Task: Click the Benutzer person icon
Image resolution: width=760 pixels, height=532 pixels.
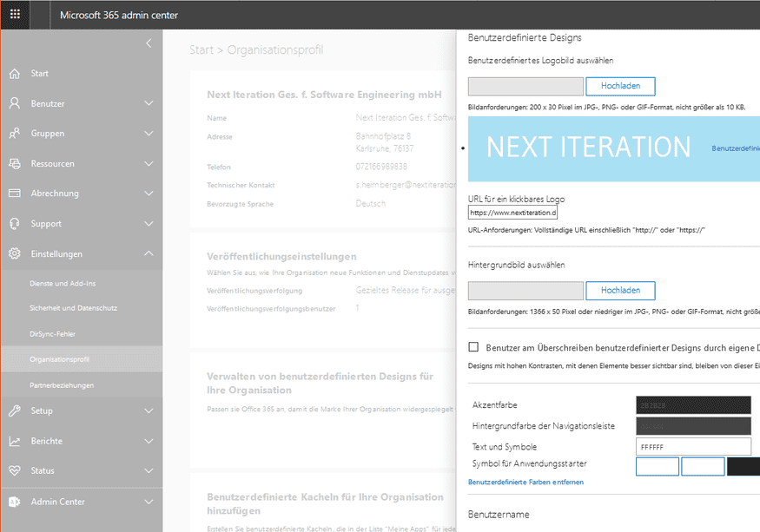Action: point(15,103)
